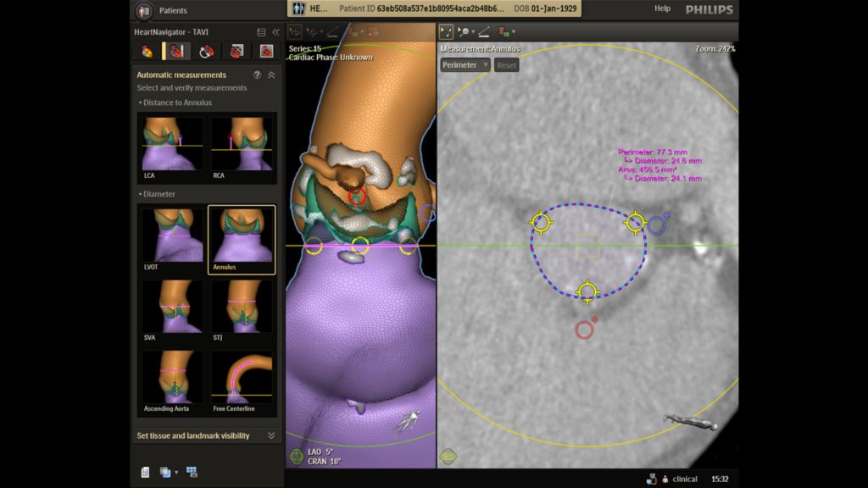Viewport: 868px width, 488px height.
Task: Select the LVOT diameter thumbnail
Action: tap(174, 241)
